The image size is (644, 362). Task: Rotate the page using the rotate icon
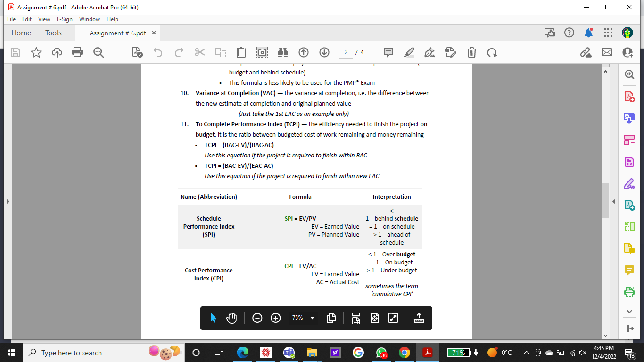pyautogui.click(x=492, y=52)
